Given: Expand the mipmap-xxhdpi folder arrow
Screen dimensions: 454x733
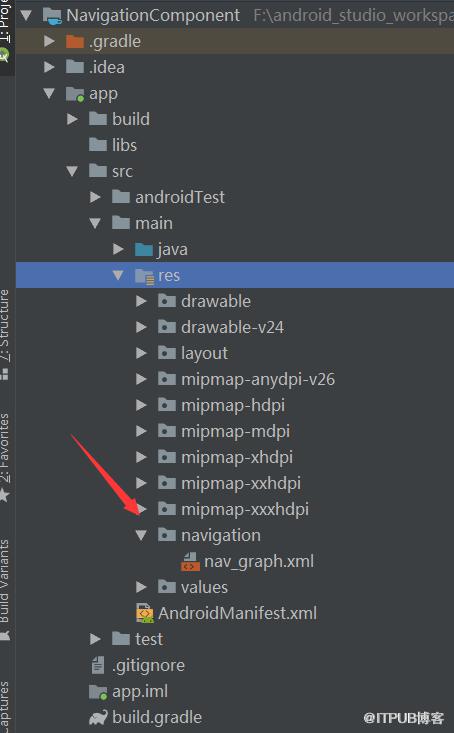Looking at the screenshot, I should point(141,483).
